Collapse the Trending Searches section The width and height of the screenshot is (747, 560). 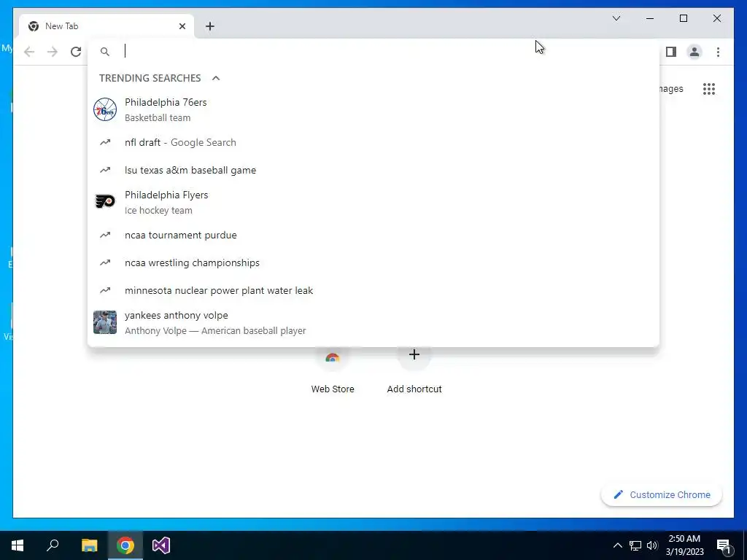pyautogui.click(x=216, y=78)
